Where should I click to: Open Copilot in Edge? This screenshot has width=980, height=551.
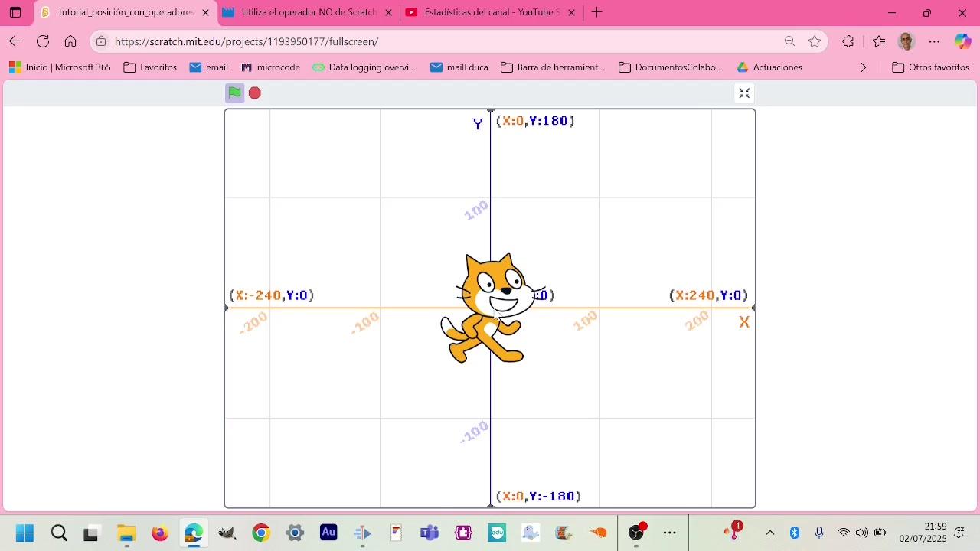963,41
